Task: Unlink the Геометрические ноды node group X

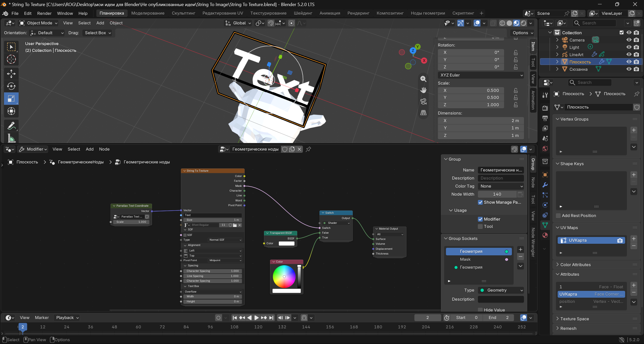Action: tap(299, 149)
